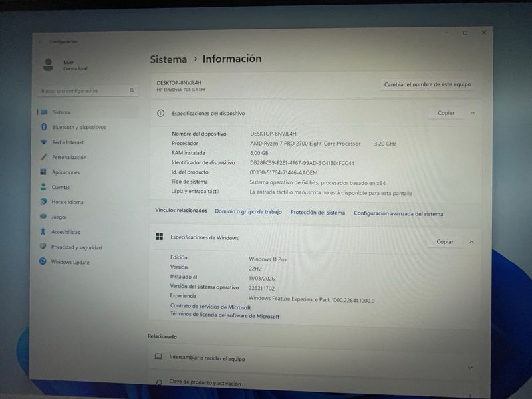Open the Personalización label

pyautogui.click(x=69, y=157)
